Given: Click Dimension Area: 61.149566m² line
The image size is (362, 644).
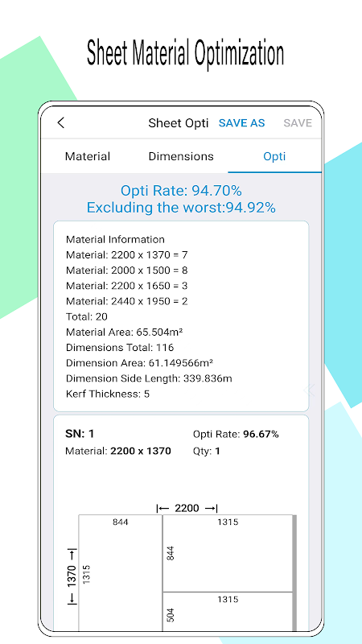Looking at the screenshot, I should pos(139,363).
